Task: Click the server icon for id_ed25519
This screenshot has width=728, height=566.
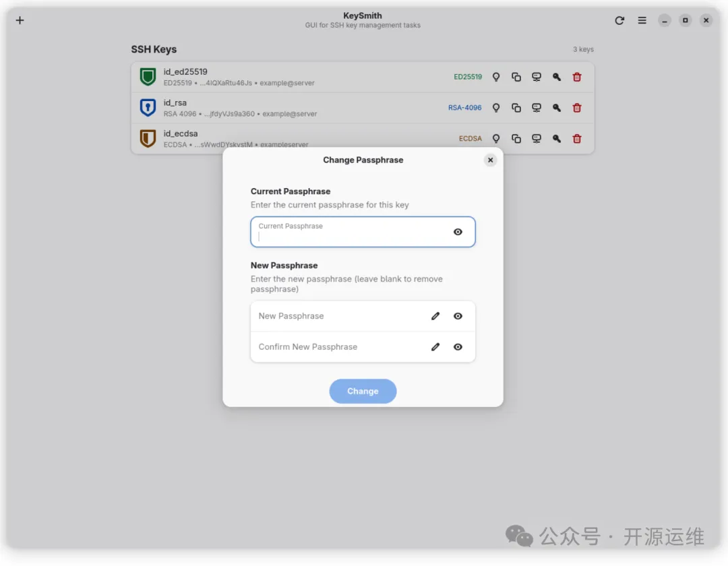Action: (537, 77)
